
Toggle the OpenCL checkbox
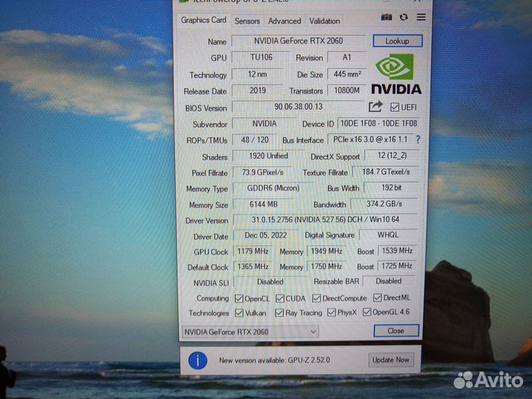coord(239,299)
